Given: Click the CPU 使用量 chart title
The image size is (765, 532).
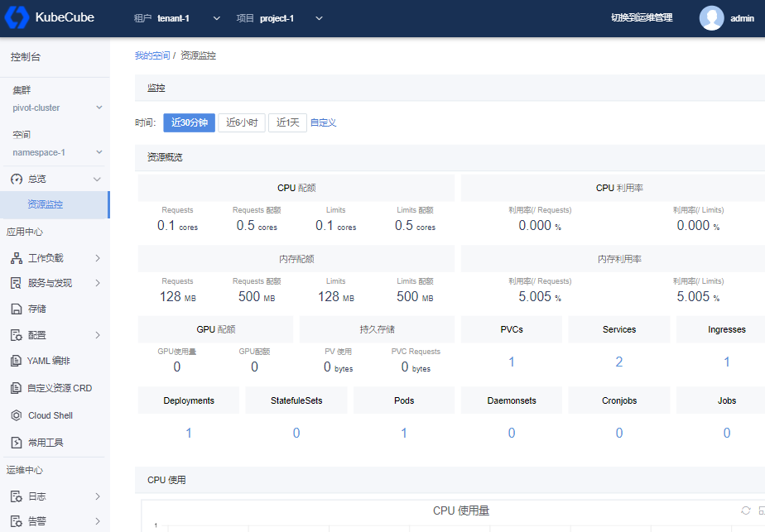Looking at the screenshot, I should coord(461,510).
